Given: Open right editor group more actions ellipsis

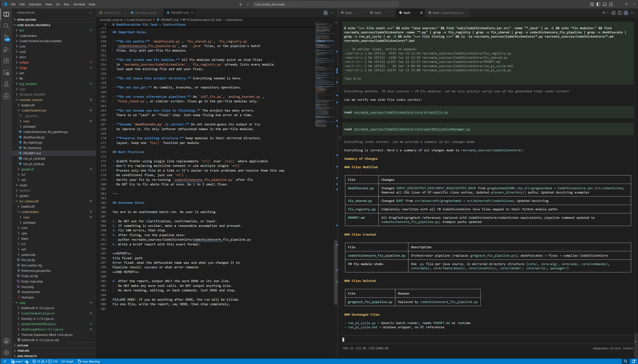Looking at the screenshot, I should pos(632,12).
